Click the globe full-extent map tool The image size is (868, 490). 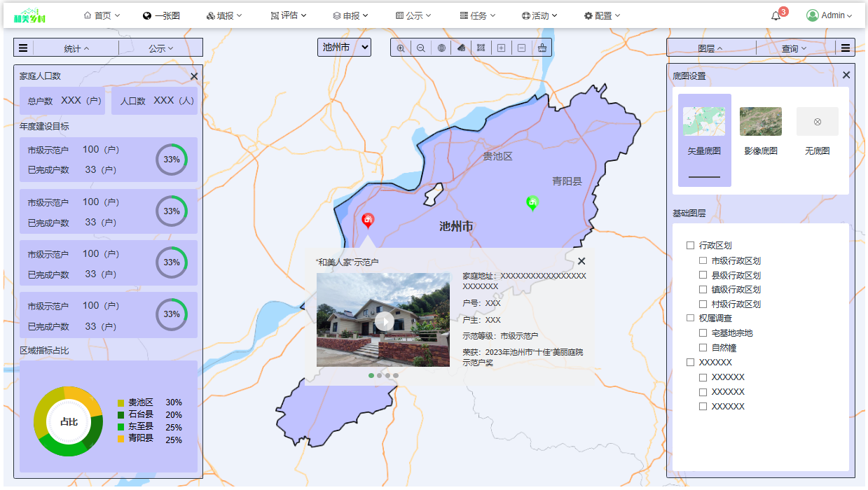[441, 48]
